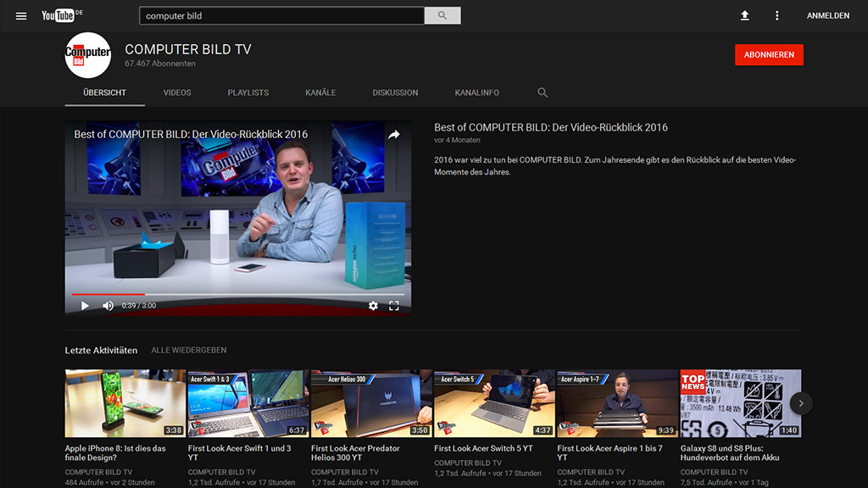
Task: Click title 'First Look Acer Switch 5 YT'
Action: (x=483, y=448)
